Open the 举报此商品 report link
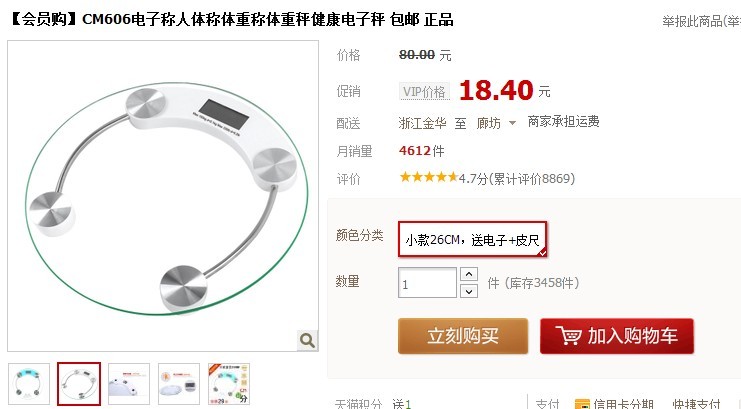 click(701, 21)
